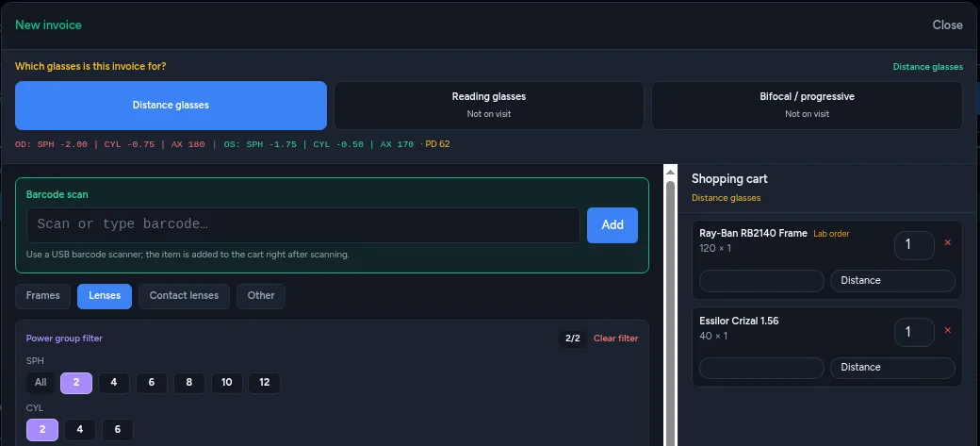980x446 pixels.
Task: Switch to Frames tab
Action: coord(43,296)
